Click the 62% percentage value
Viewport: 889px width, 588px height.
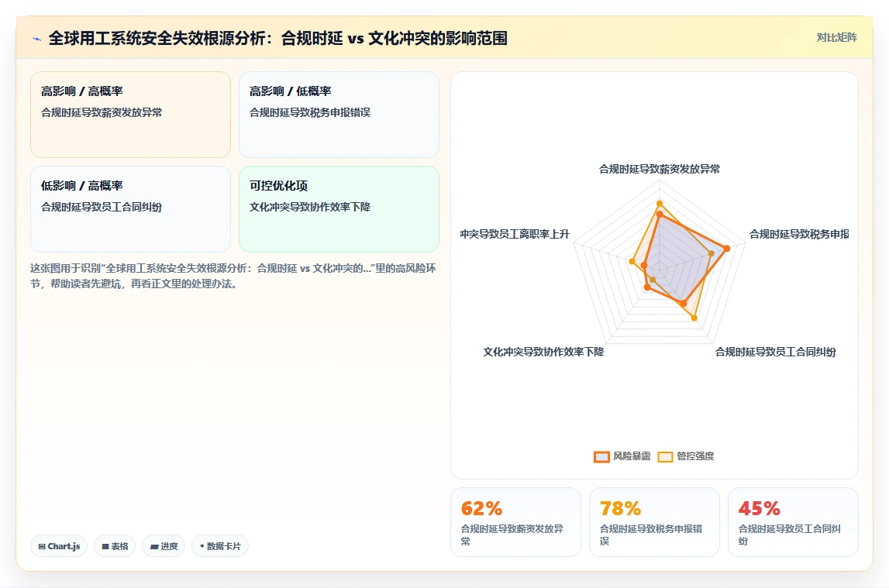click(x=481, y=508)
